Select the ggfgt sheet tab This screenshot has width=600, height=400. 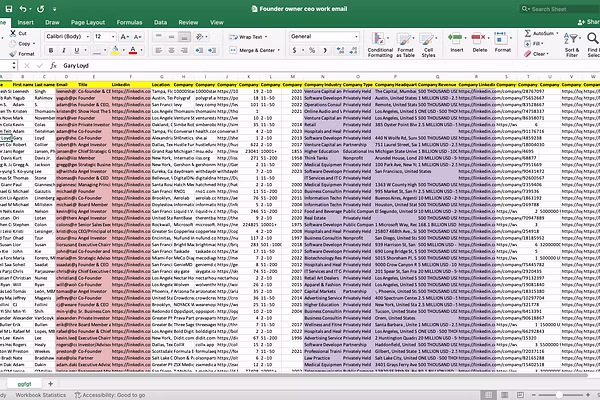(x=24, y=384)
